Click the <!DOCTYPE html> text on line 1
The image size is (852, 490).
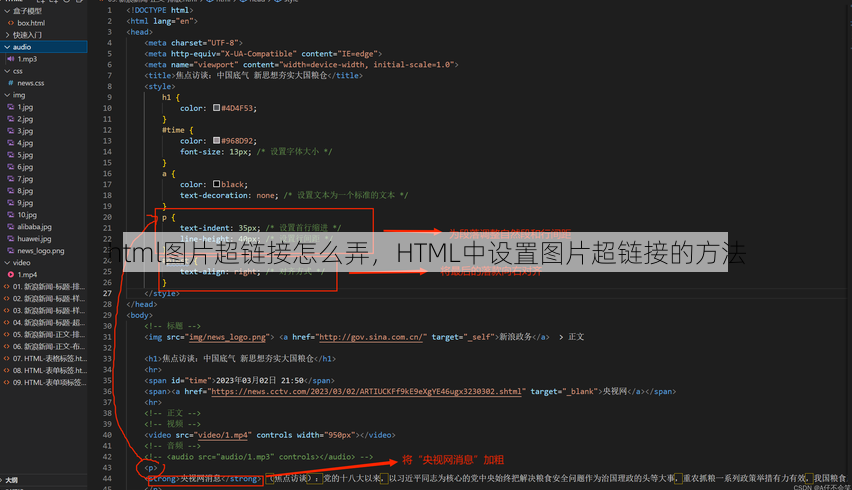(x=160, y=10)
